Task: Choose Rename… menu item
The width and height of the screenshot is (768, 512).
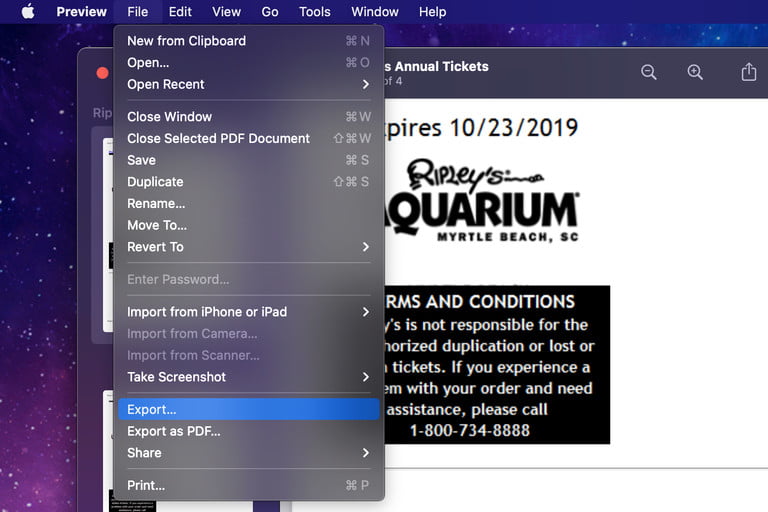Action: click(248, 203)
